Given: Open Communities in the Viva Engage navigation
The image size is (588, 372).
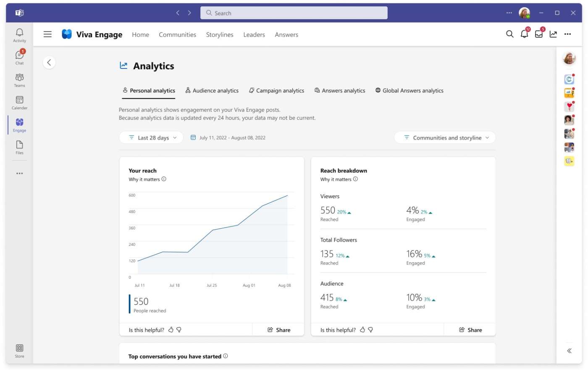Looking at the screenshot, I should point(177,34).
